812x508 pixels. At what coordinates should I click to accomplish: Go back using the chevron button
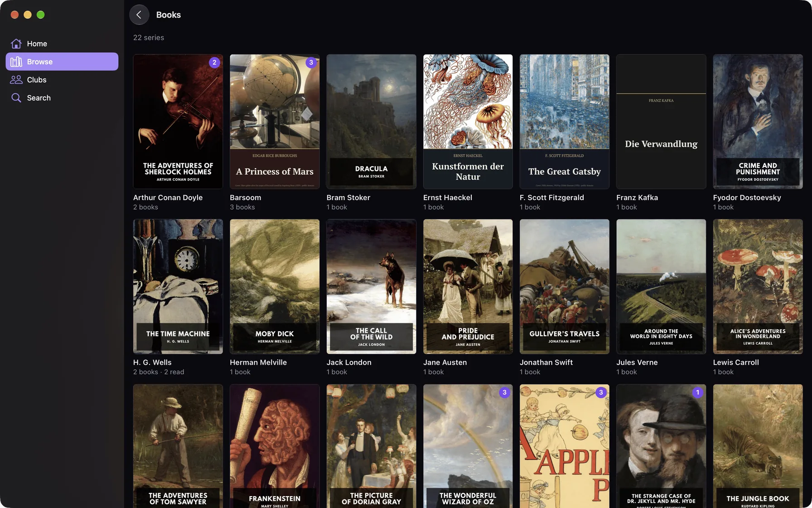coord(139,15)
